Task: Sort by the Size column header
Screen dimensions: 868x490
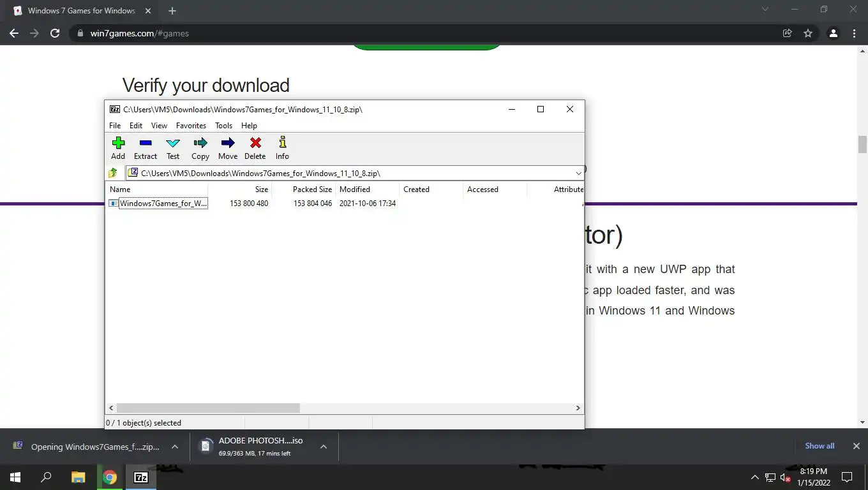Action: pos(240,189)
